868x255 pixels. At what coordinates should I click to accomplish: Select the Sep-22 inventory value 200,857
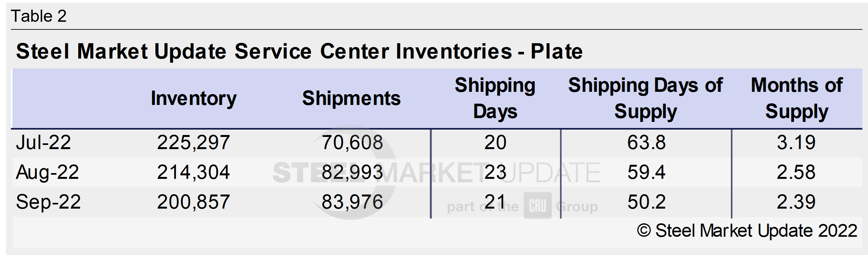click(193, 202)
